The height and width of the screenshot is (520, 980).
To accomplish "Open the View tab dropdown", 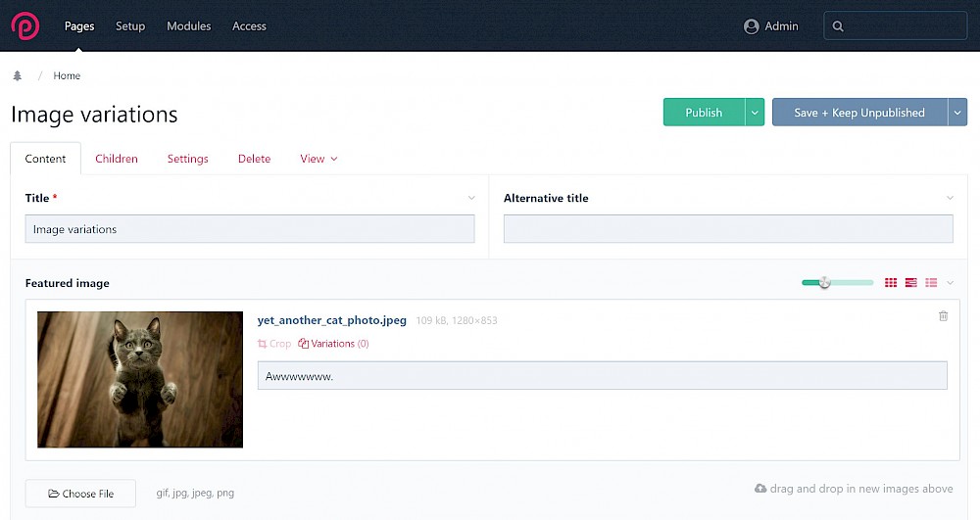I will (318, 159).
